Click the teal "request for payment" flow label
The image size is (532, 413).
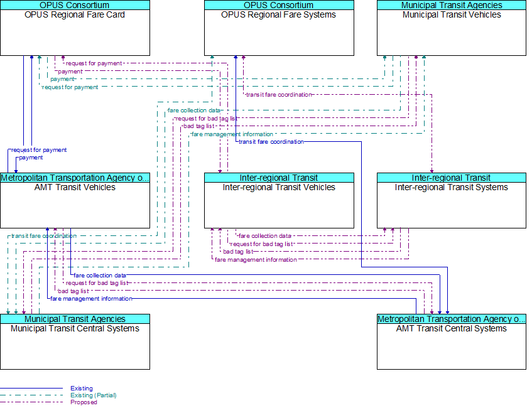(x=70, y=87)
